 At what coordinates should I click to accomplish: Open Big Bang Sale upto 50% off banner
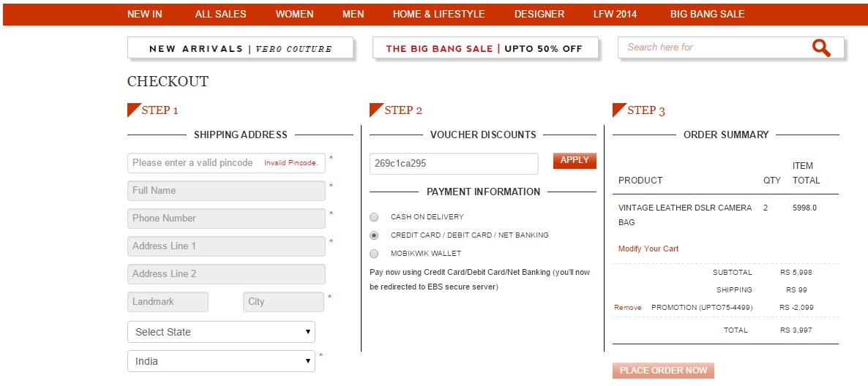484,49
